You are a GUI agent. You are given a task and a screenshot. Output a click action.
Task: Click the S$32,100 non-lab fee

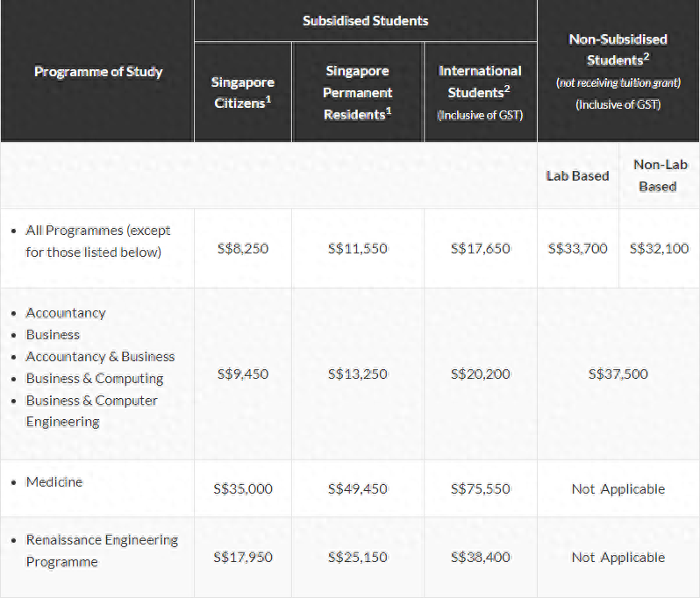pyautogui.click(x=659, y=249)
